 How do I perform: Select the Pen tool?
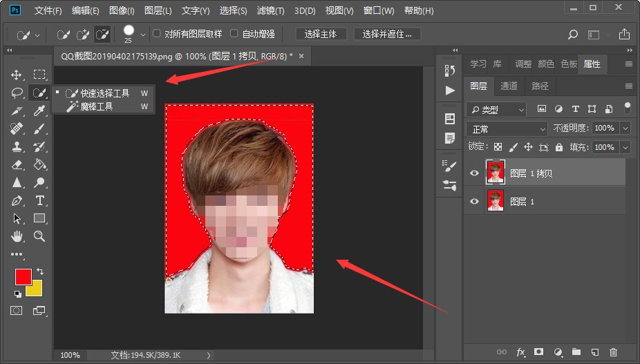coord(17,200)
